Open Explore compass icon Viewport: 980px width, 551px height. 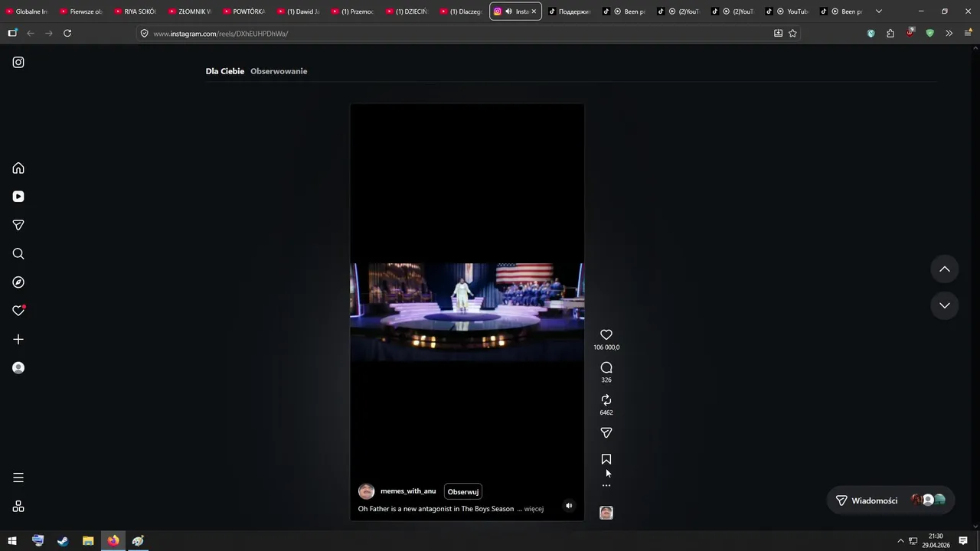18,282
